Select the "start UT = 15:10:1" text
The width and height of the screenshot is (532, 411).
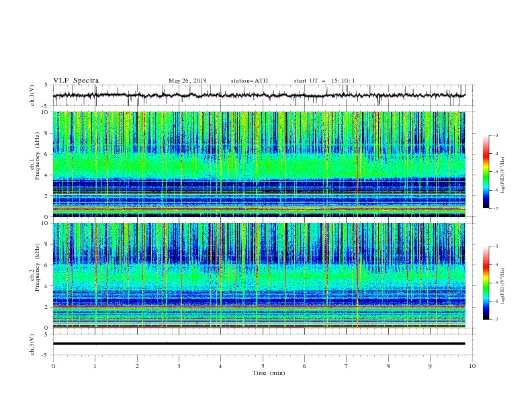tap(324, 81)
